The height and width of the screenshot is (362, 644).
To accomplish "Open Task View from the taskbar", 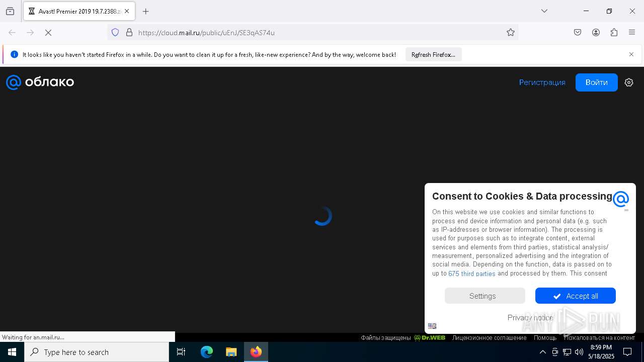I will (181, 352).
